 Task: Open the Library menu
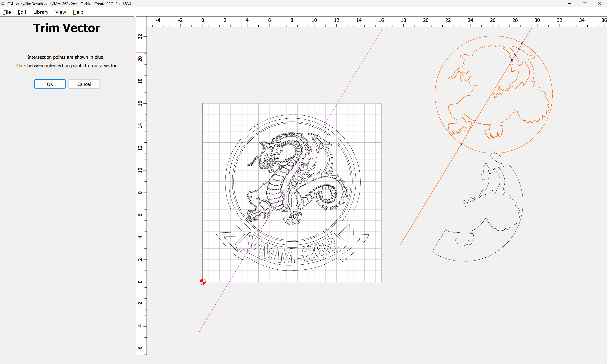point(41,12)
